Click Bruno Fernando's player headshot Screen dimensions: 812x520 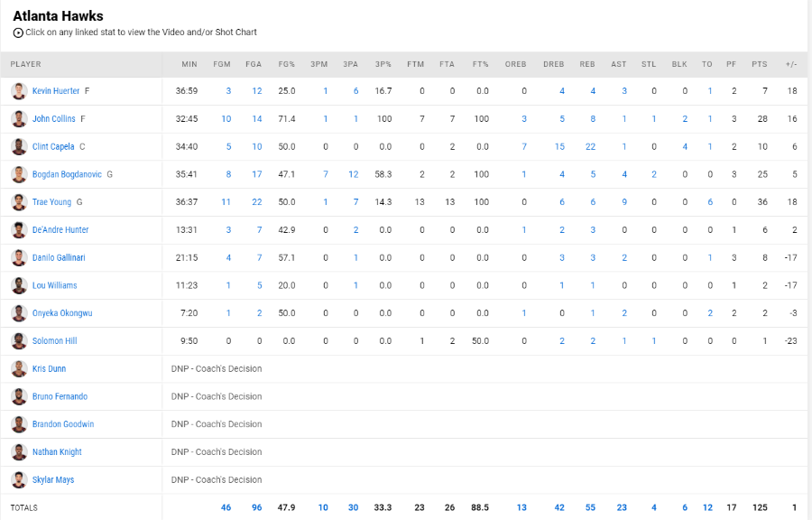click(x=19, y=396)
